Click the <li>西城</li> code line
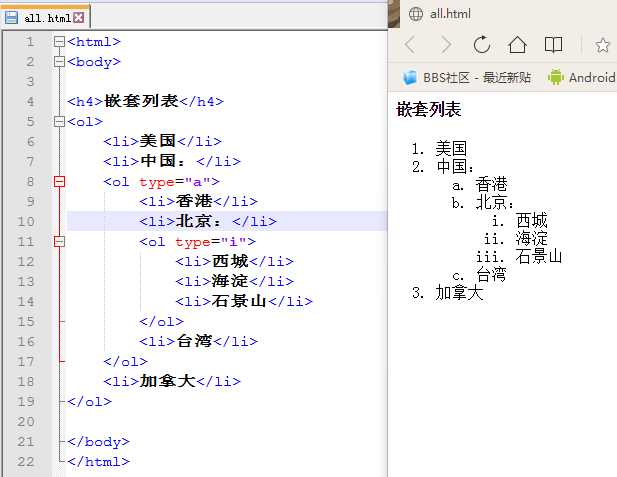The image size is (617, 477). [235, 261]
